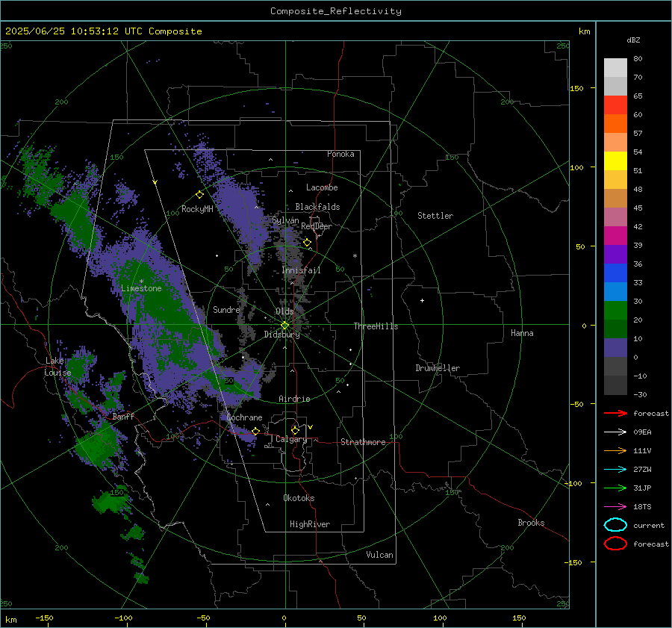Click the Olds town label
The height and width of the screenshot is (628, 672).
click(284, 311)
